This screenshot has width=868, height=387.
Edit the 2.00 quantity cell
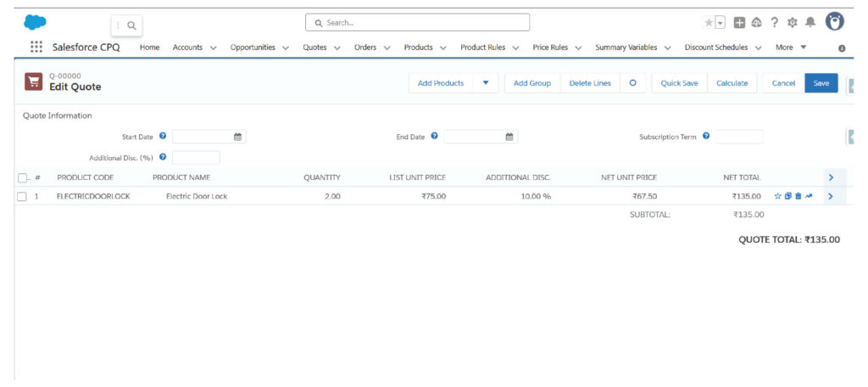pos(331,196)
